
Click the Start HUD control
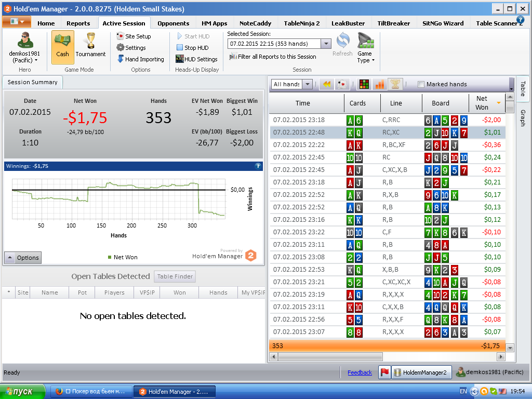(x=193, y=36)
